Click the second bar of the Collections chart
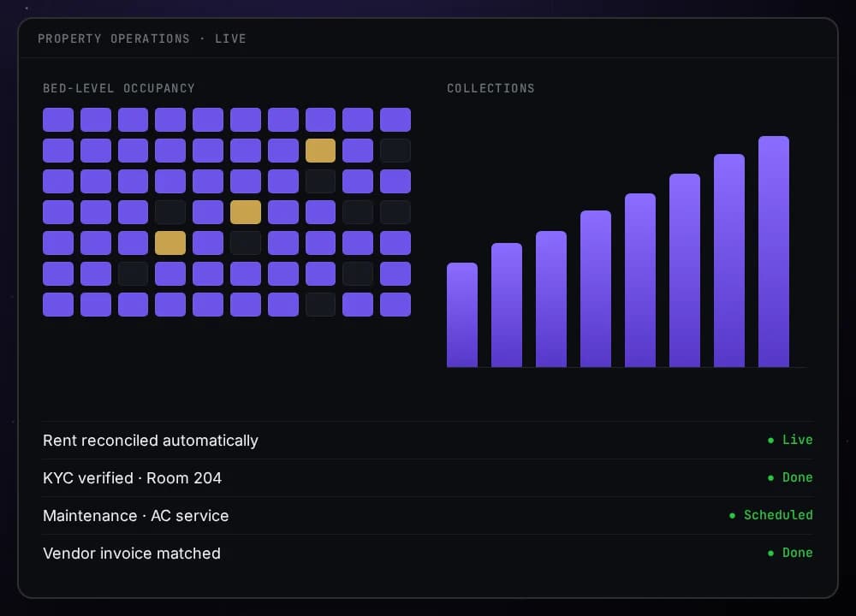Image resolution: width=856 pixels, height=616 pixels. pos(507,305)
